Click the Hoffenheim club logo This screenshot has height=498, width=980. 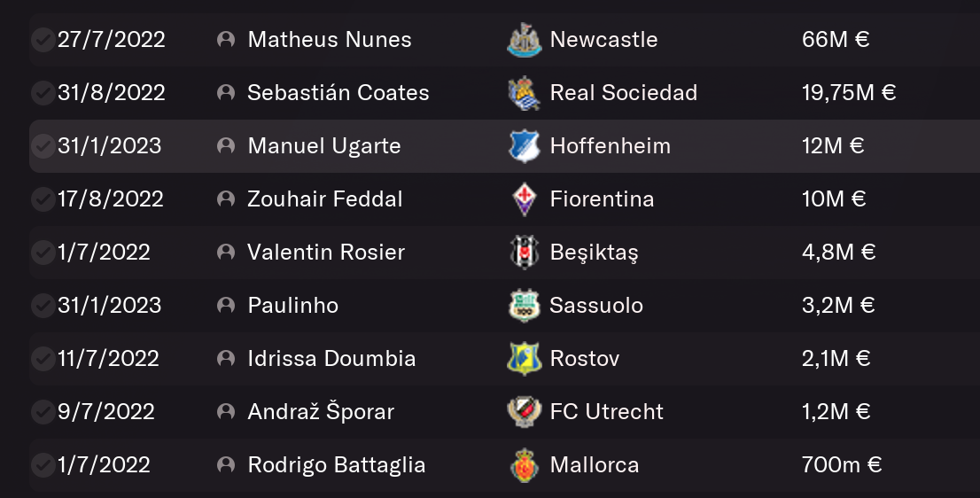(x=524, y=146)
